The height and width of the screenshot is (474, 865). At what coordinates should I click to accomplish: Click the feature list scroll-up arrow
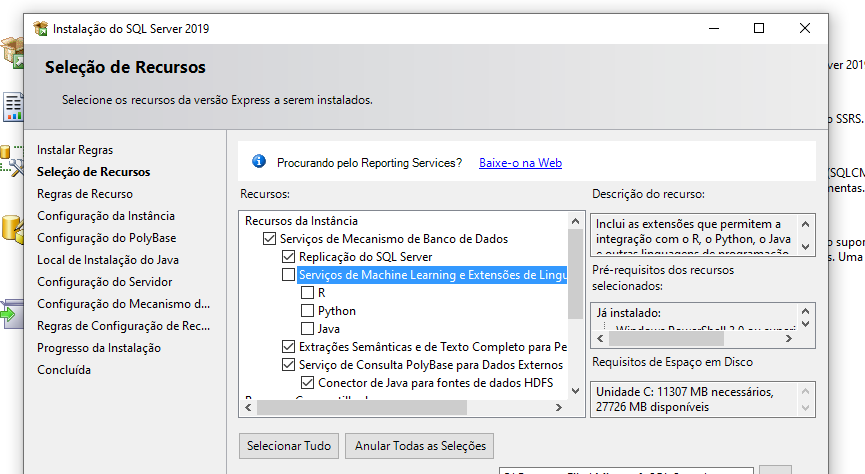click(x=575, y=221)
